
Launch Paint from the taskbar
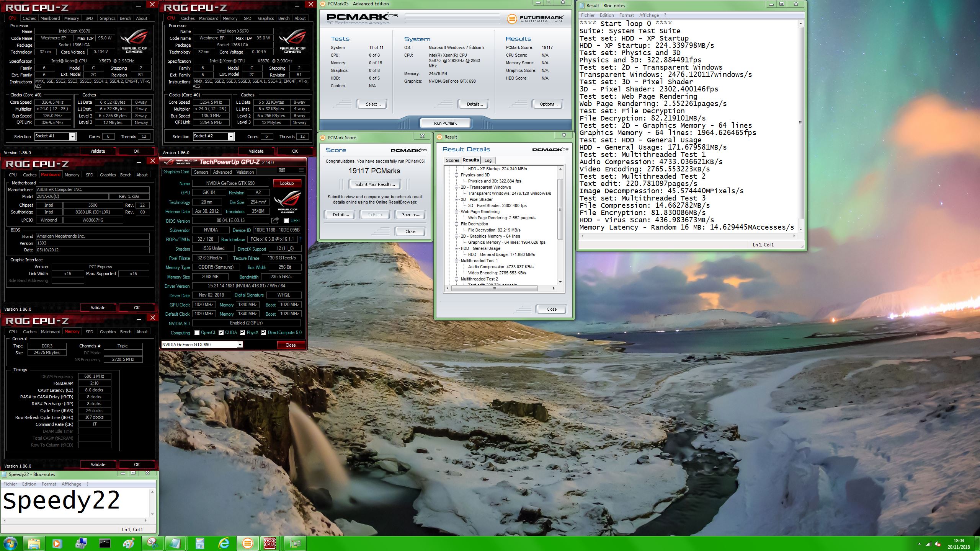[x=128, y=543]
